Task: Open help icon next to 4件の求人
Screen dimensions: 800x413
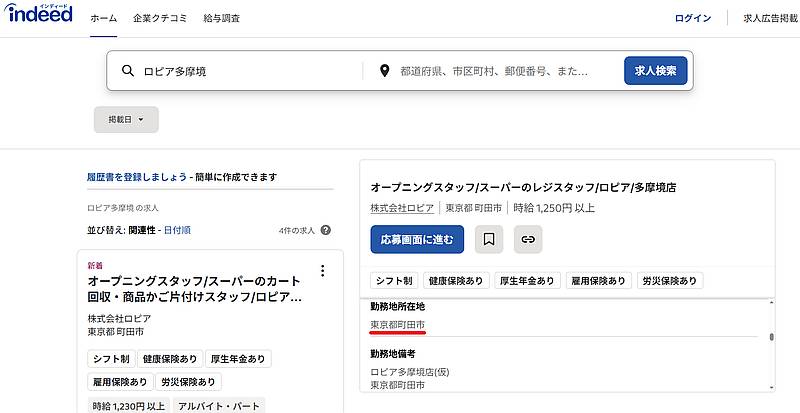Action: click(x=326, y=230)
